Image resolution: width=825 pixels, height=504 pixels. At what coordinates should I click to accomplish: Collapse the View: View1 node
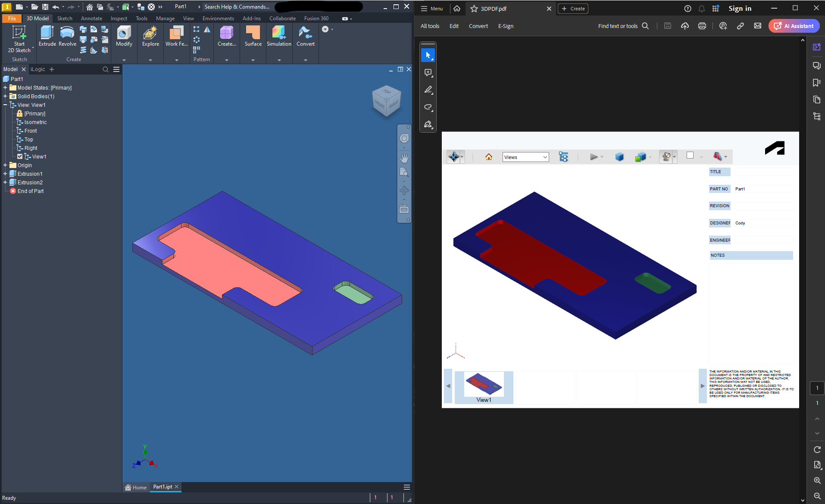coord(5,105)
